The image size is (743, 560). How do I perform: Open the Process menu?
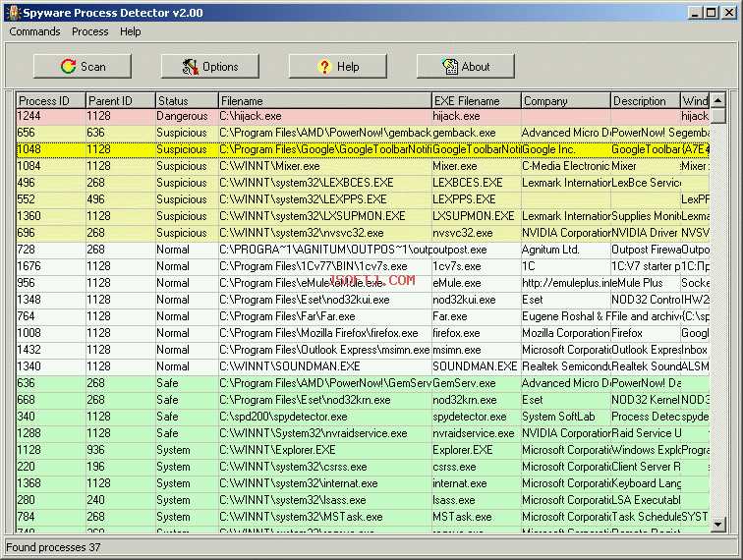click(90, 31)
